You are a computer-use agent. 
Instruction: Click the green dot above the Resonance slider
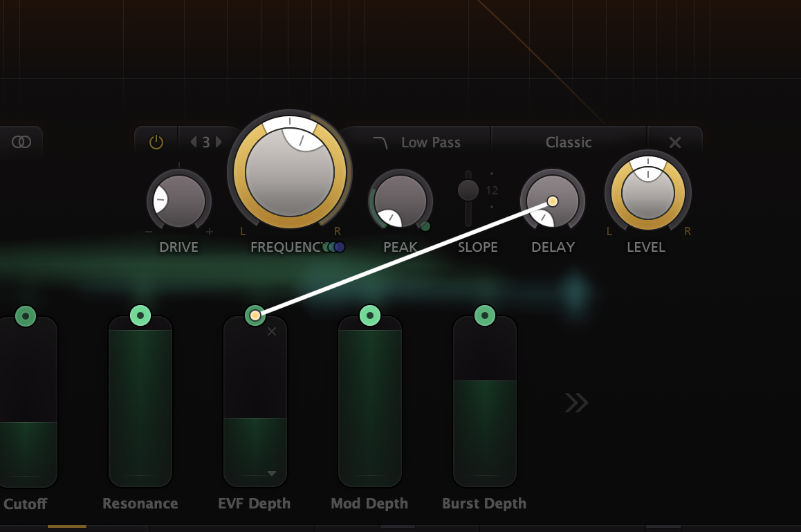click(x=140, y=315)
